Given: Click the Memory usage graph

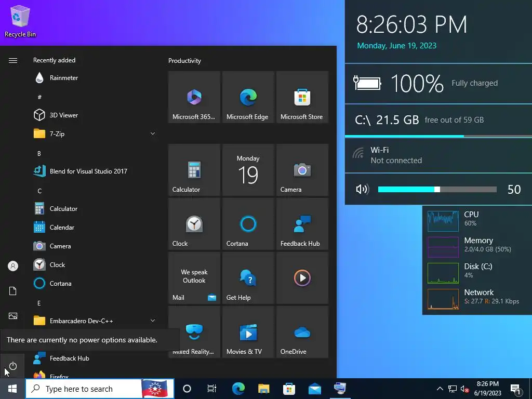Looking at the screenshot, I should 443,247.
